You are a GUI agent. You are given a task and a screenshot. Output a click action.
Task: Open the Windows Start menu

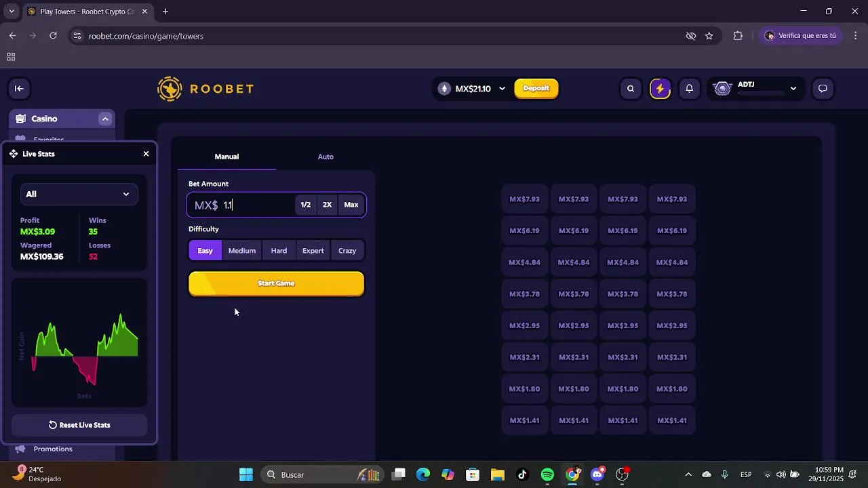246,474
